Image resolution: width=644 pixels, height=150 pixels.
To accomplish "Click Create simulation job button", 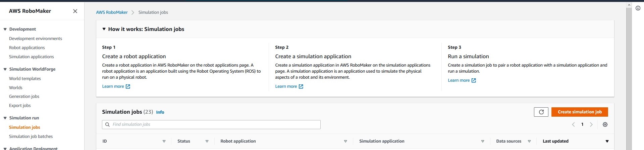I will click(x=580, y=112).
